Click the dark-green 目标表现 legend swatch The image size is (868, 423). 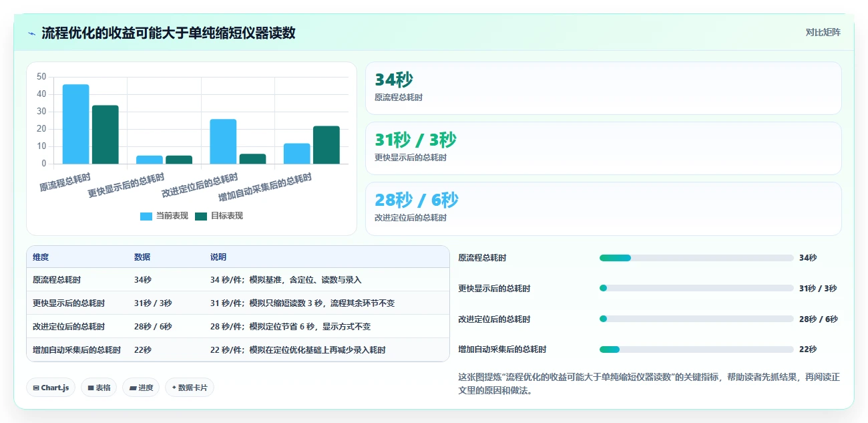[x=202, y=216]
